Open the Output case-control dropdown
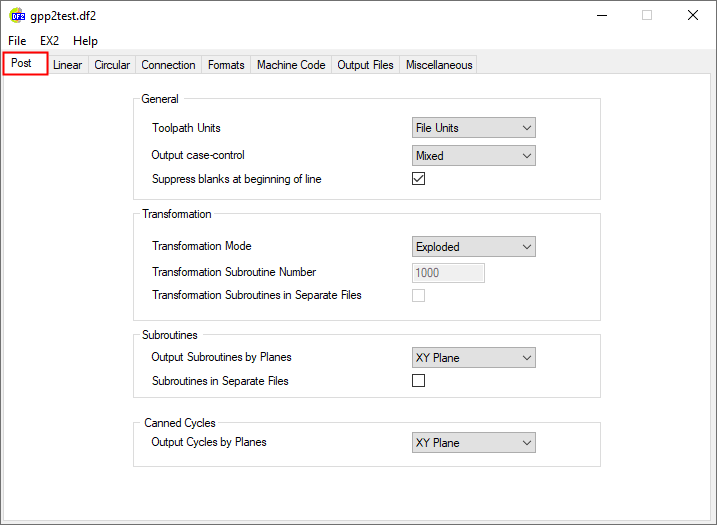The image size is (717, 525). (474, 156)
